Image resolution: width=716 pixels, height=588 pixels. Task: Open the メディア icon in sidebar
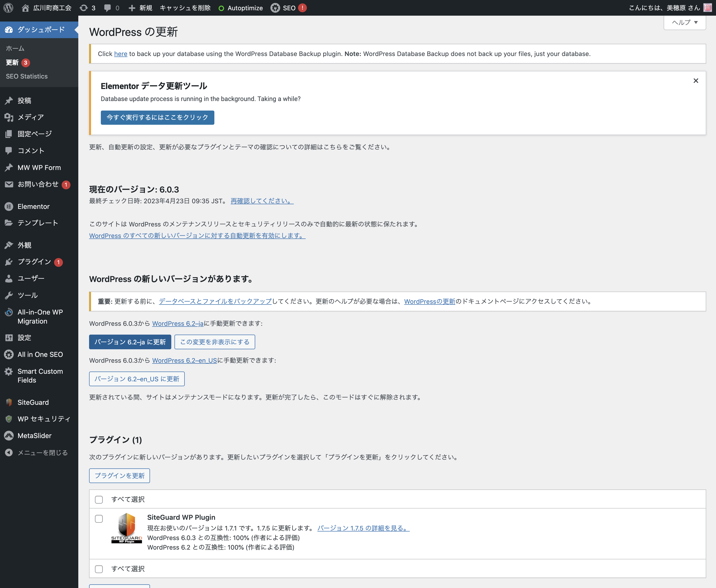click(x=9, y=117)
